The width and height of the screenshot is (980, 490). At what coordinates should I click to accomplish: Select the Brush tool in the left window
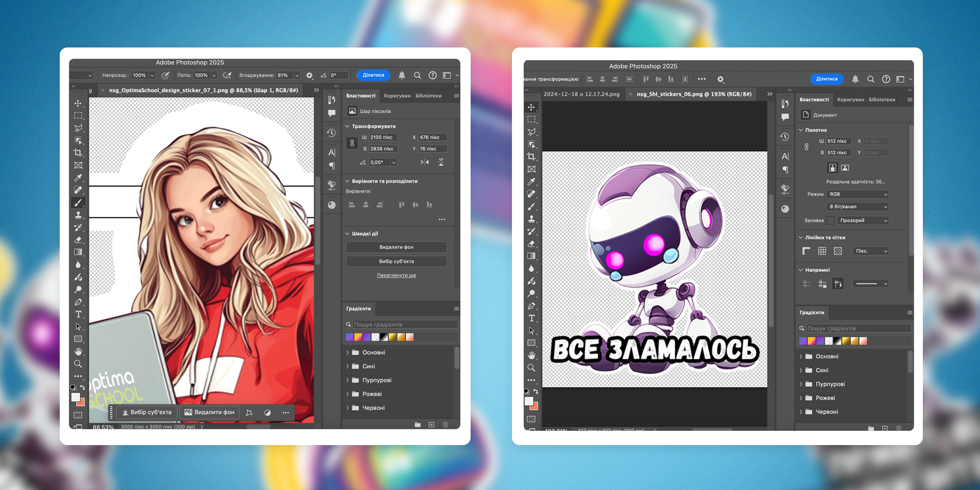click(x=78, y=203)
